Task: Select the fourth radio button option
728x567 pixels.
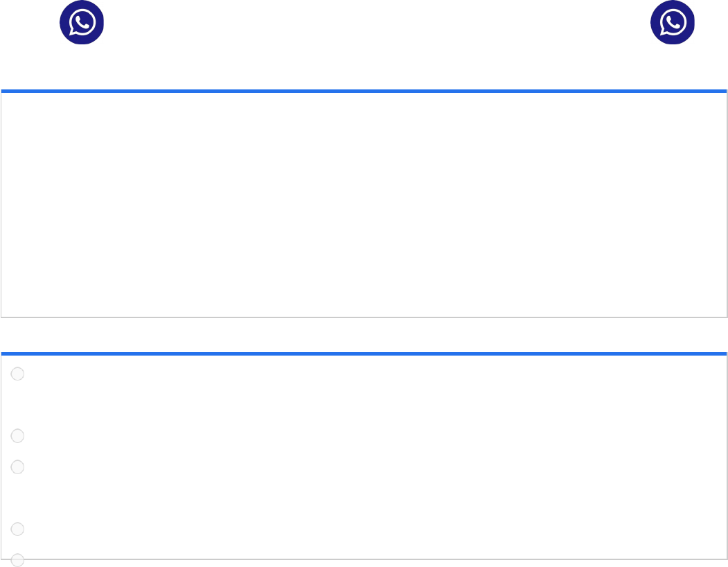Action: [18, 529]
